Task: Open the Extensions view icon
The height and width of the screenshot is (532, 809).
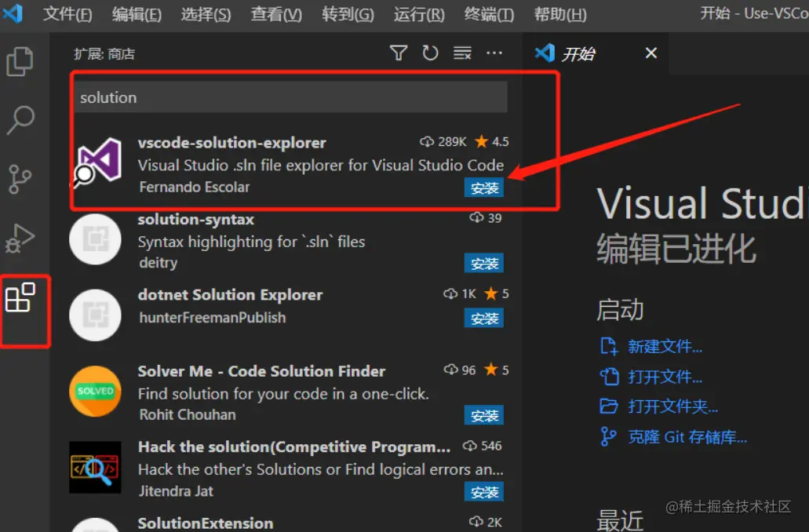Action: [20, 297]
